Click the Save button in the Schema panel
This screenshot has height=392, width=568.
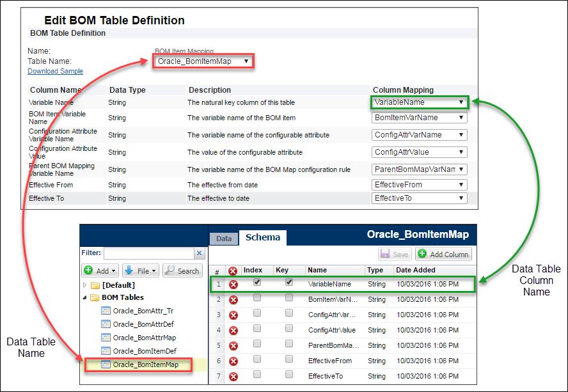coord(394,254)
